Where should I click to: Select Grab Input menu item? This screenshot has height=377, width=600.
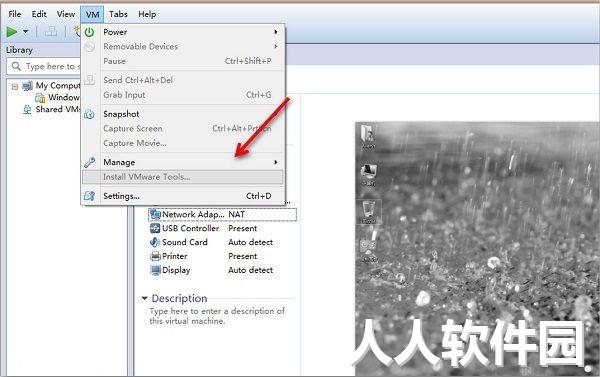183,95
